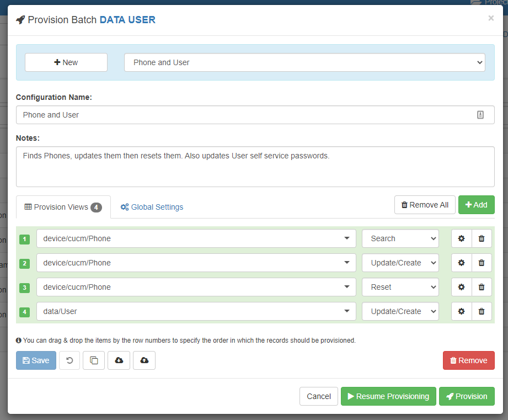Open settings gear for the data/User row

[x=461, y=311]
